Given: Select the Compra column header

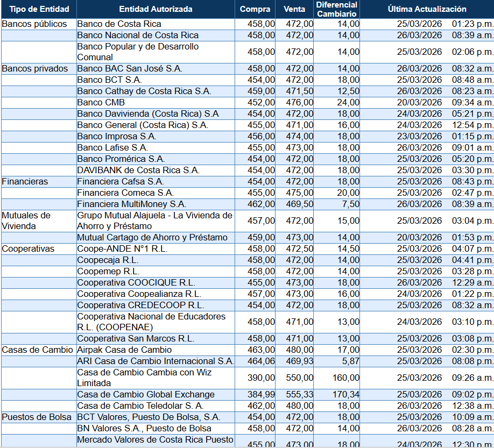Looking at the screenshot, I should click(x=255, y=9).
